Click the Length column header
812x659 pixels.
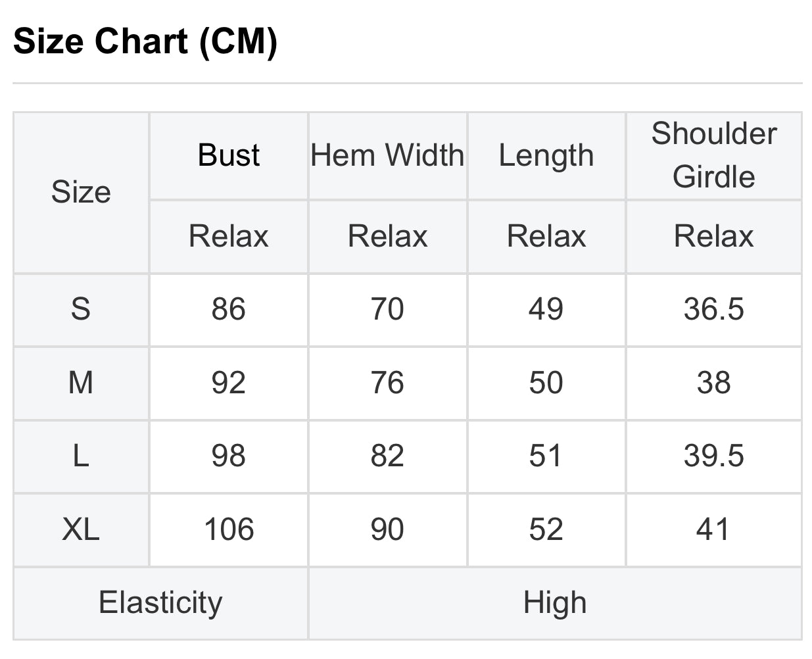tap(546, 155)
